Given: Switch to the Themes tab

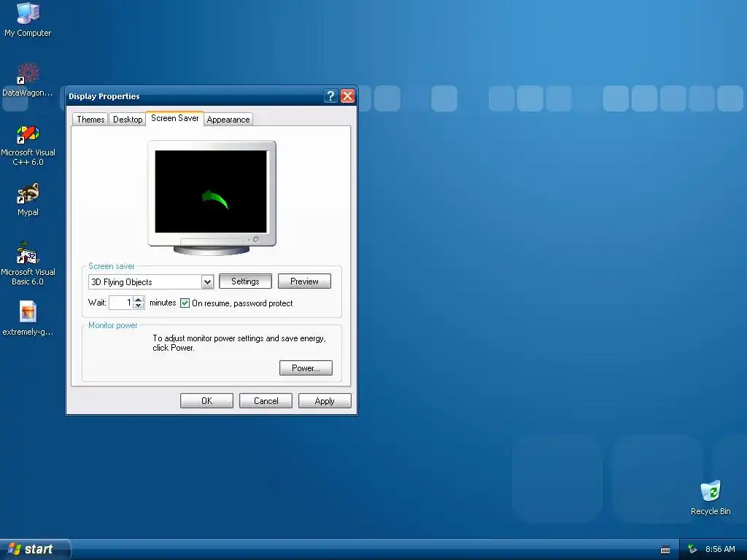Looking at the screenshot, I should (90, 120).
